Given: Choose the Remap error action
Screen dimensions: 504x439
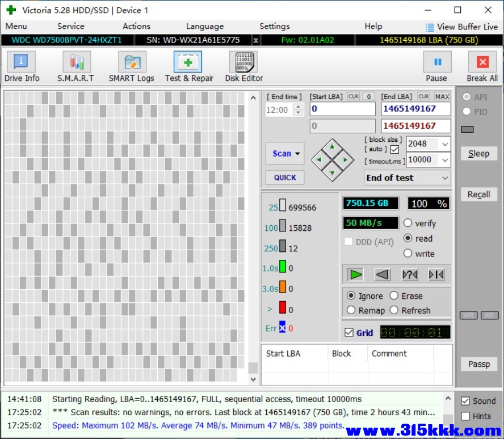Looking at the screenshot, I should [351, 310].
